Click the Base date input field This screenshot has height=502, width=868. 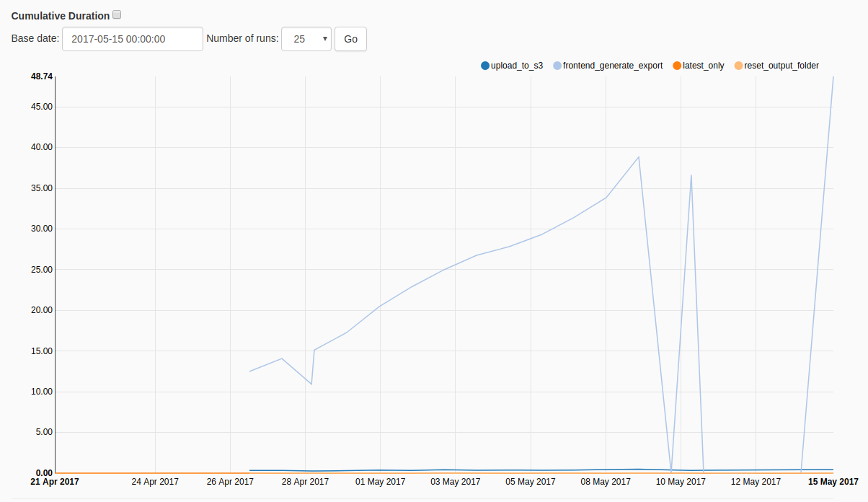click(133, 39)
